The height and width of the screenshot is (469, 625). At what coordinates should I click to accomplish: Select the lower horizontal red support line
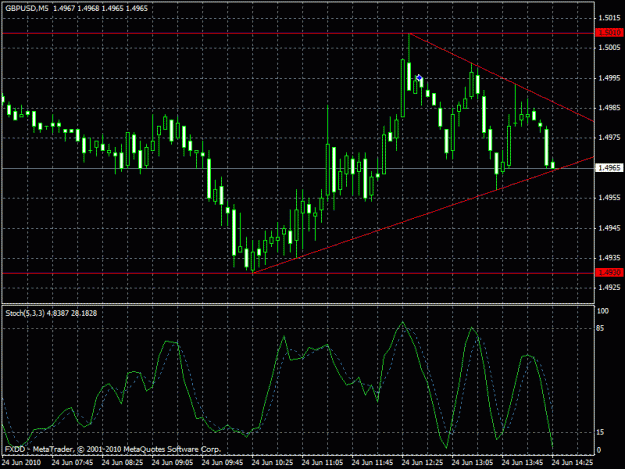click(298, 273)
